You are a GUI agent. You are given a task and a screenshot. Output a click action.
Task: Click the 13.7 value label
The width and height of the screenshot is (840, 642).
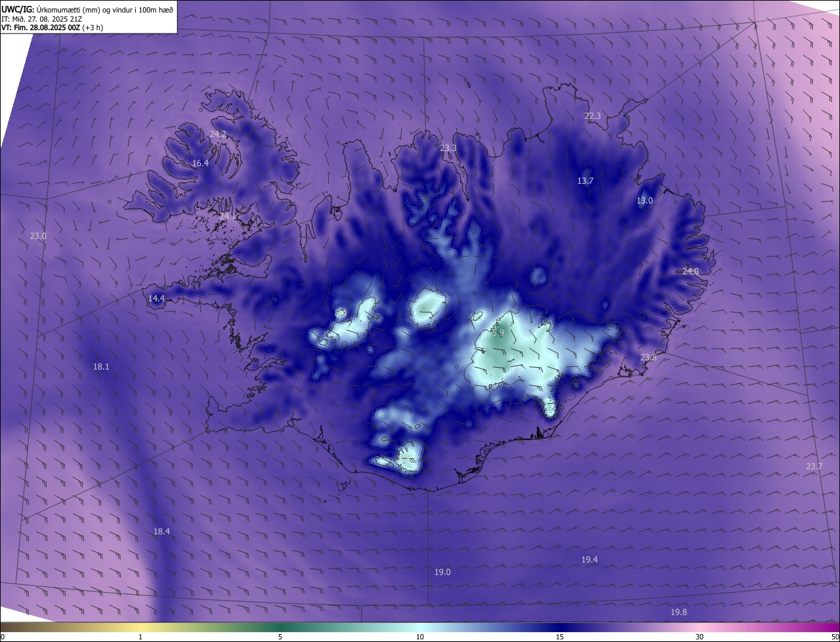pyautogui.click(x=585, y=181)
